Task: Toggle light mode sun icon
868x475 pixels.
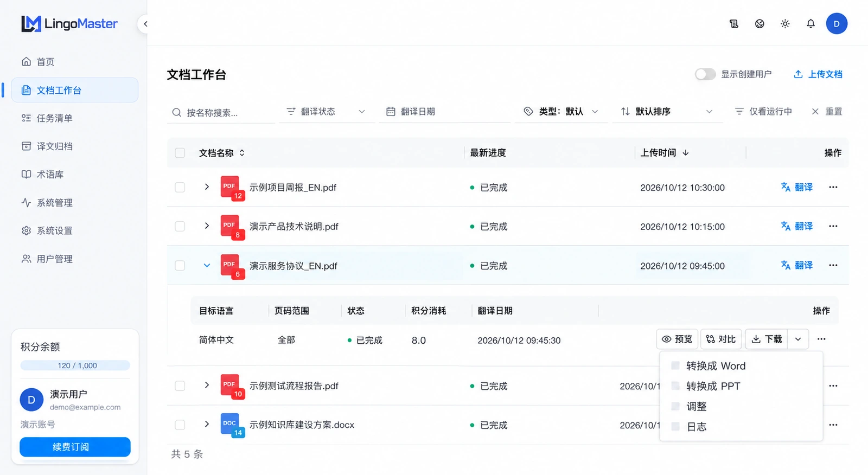Action: pos(785,24)
